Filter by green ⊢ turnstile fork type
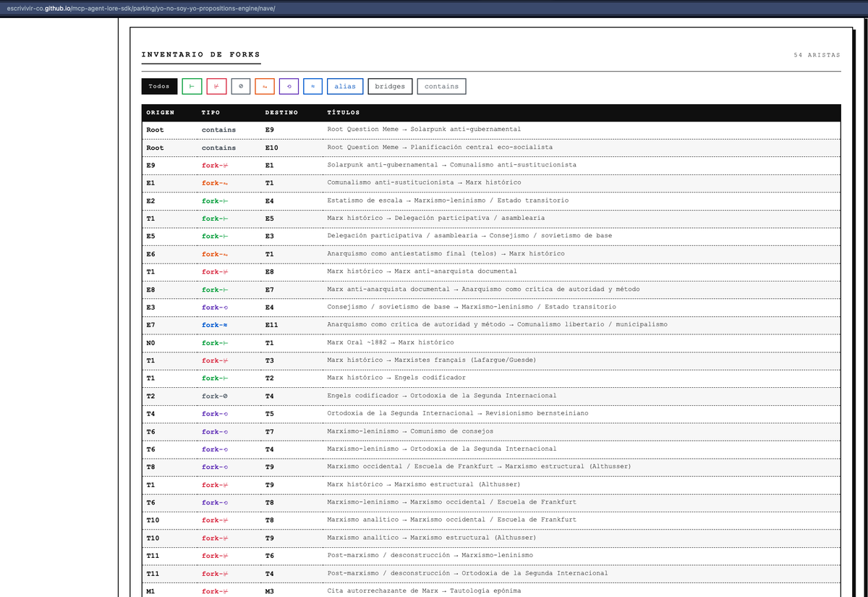 (192, 86)
